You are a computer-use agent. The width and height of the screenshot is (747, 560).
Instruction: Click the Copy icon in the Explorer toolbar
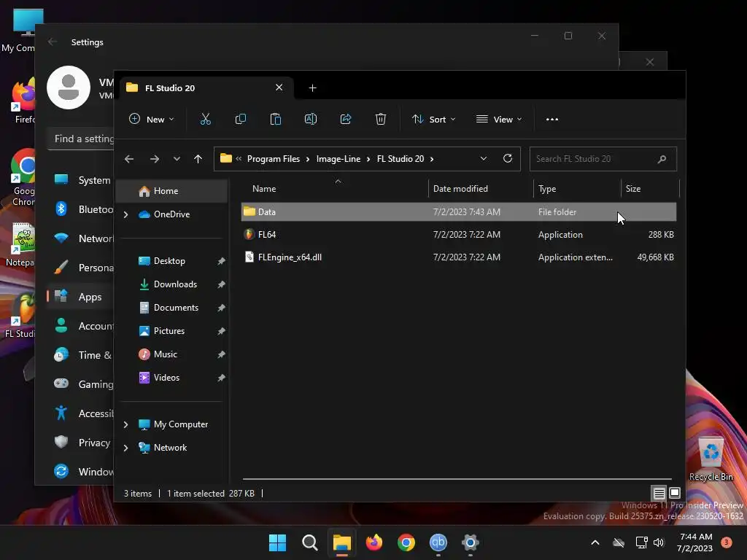(241, 119)
